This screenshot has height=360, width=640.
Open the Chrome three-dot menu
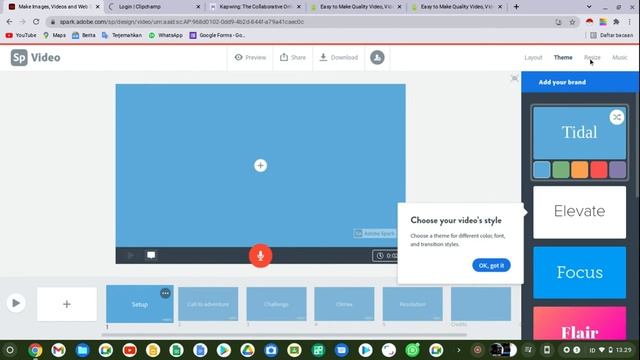click(630, 22)
